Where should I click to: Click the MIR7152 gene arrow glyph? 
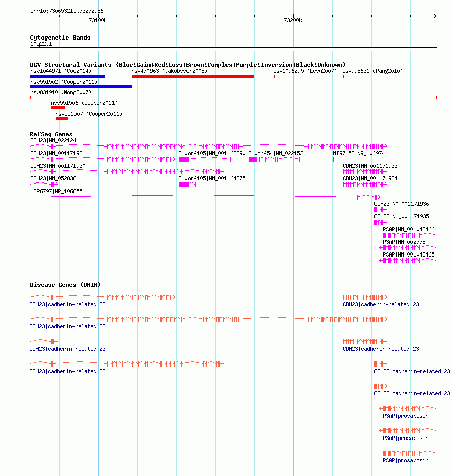(x=335, y=159)
